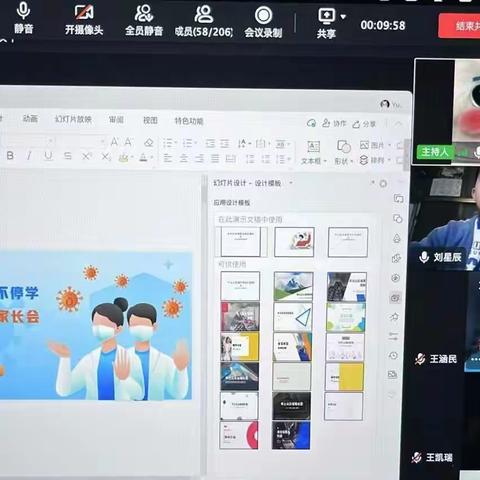Align text left
480x480 pixels.
(x=168, y=158)
